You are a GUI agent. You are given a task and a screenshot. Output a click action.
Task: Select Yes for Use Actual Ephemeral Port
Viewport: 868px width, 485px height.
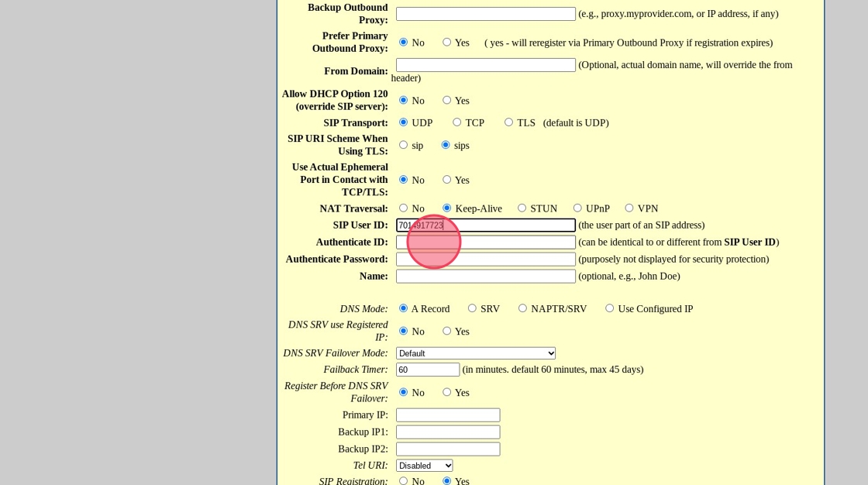click(446, 180)
